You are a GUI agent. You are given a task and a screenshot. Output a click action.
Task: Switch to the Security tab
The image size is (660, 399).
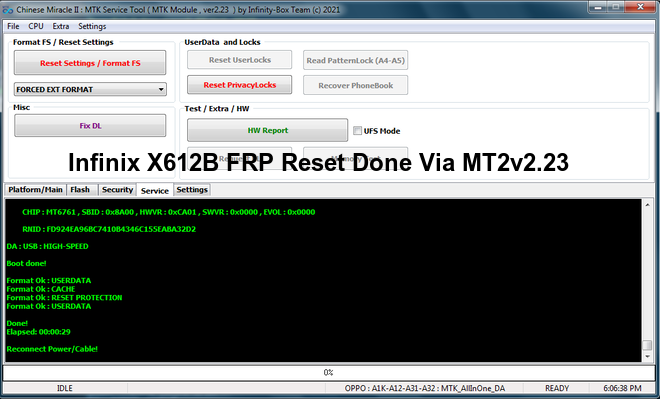[117, 190]
